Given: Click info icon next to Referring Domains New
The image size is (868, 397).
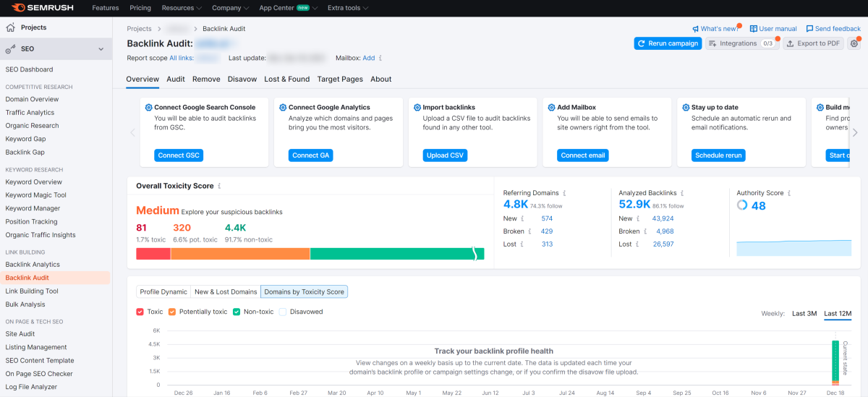Looking at the screenshot, I should point(522,218).
